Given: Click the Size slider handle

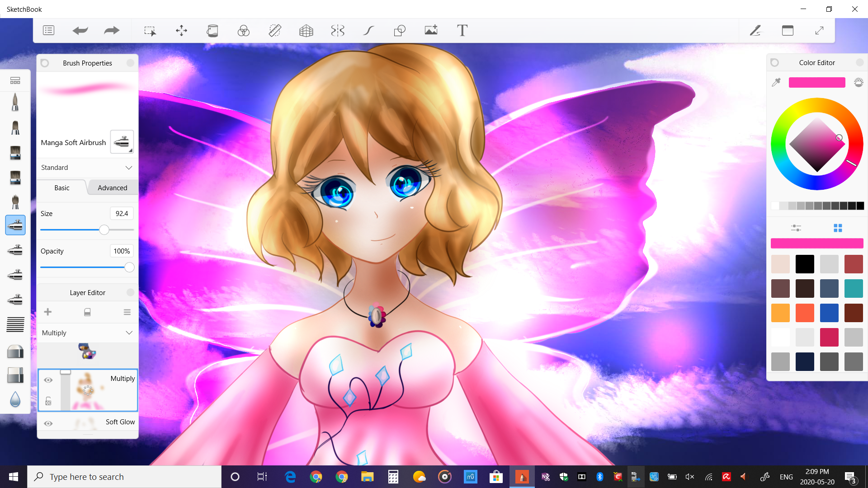Looking at the screenshot, I should [104, 230].
